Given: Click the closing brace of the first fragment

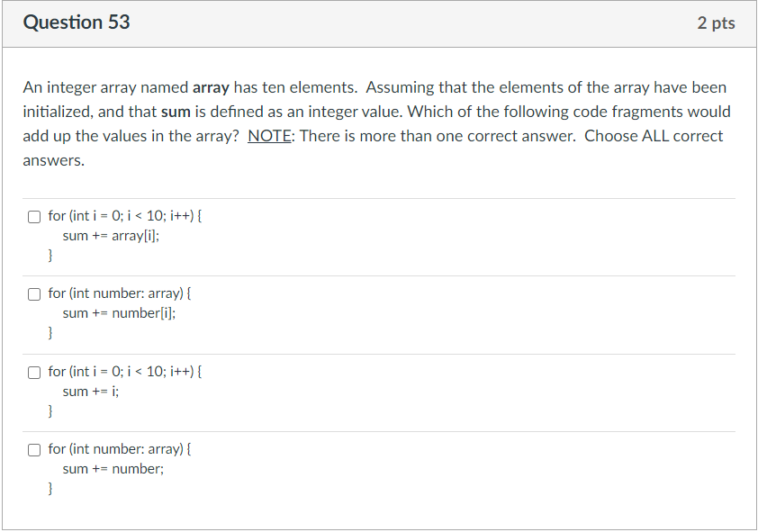Looking at the screenshot, I should click(50, 255).
